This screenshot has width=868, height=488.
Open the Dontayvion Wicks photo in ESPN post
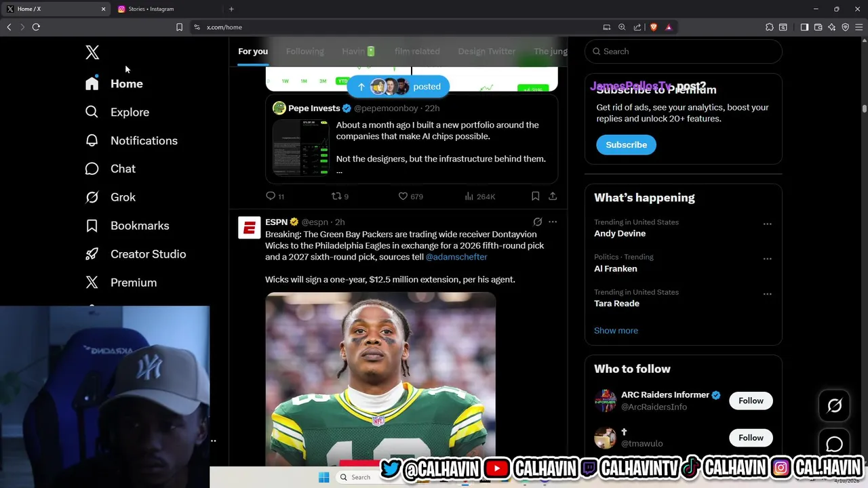pos(380,378)
